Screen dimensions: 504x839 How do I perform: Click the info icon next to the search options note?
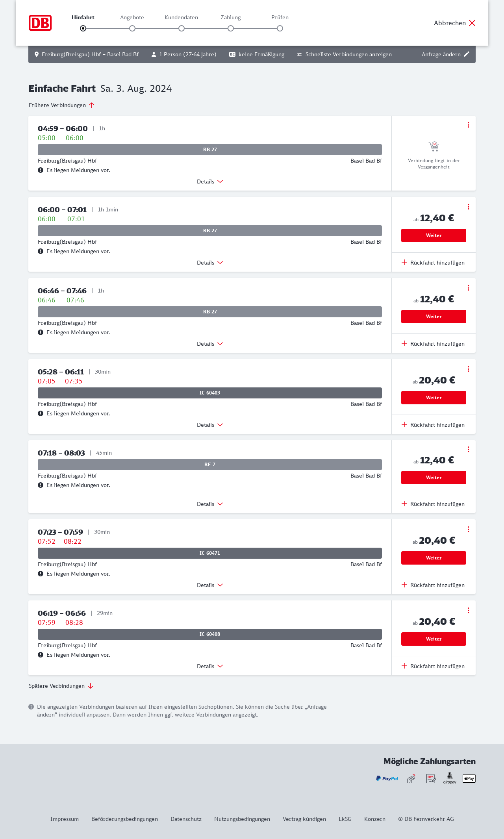(31, 707)
